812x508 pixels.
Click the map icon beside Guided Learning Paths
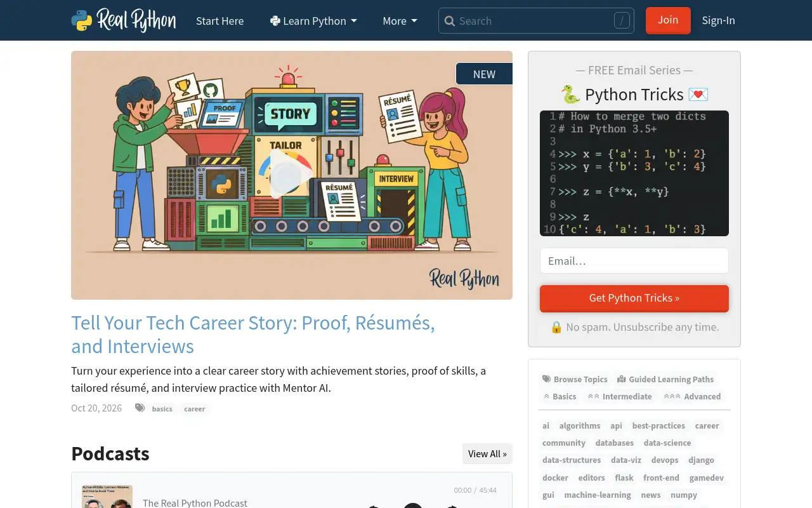coord(621,379)
